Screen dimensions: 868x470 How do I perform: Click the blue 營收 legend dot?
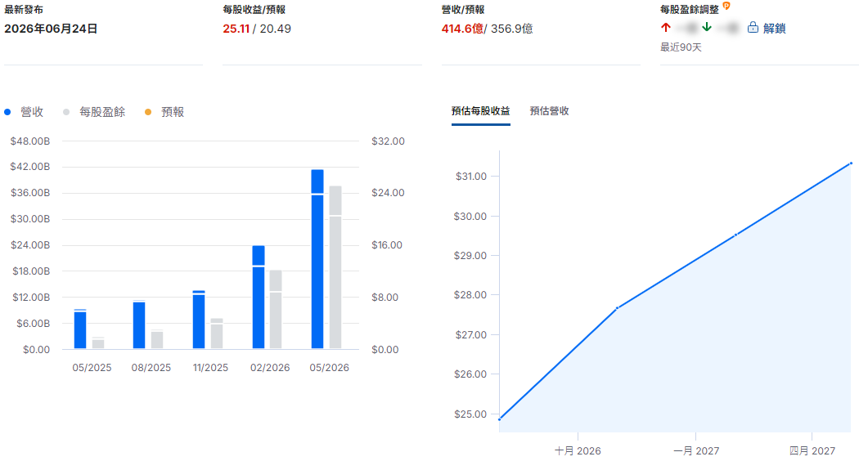[x=7, y=112]
